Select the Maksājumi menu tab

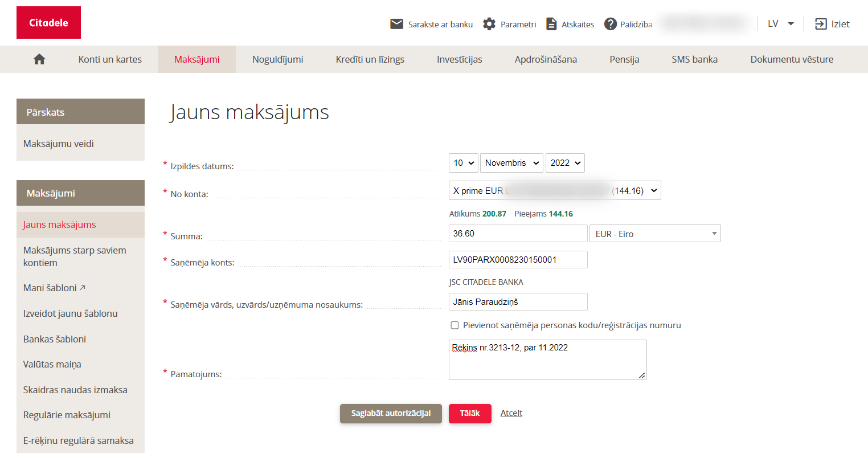[196, 59]
